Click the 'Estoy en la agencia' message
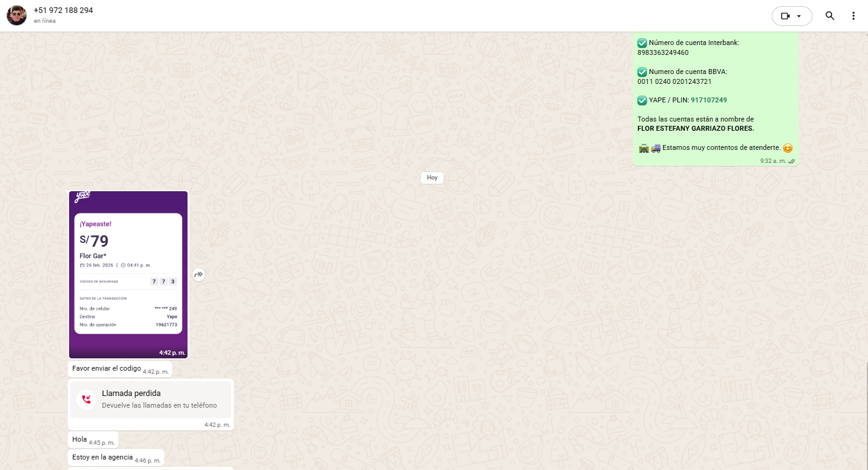This screenshot has width=868, height=470. [x=102, y=458]
